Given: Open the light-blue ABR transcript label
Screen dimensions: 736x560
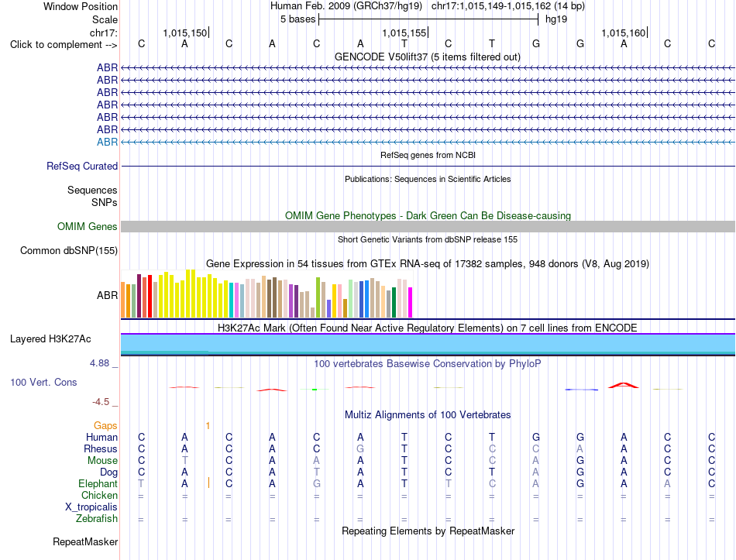Looking at the screenshot, I should tap(107, 143).
